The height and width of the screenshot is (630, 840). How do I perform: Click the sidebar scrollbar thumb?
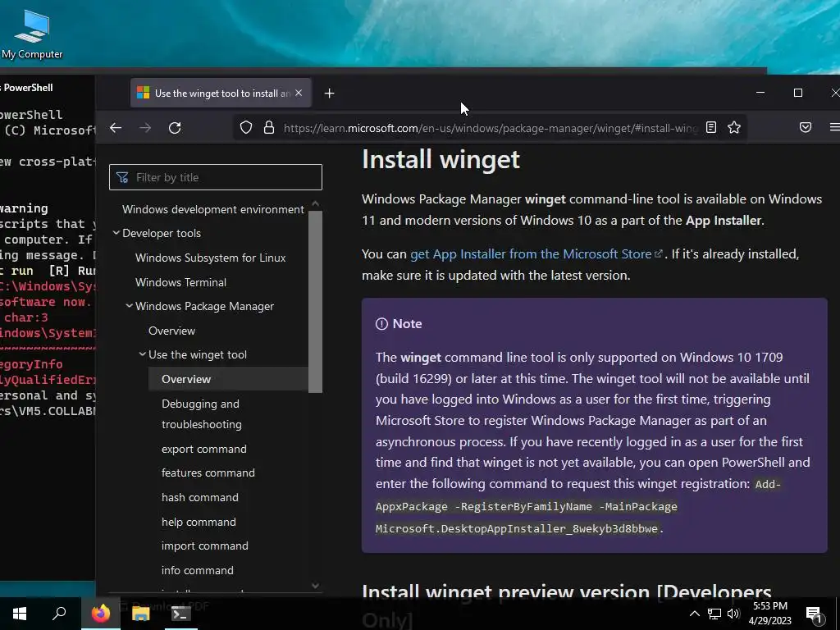coord(316,302)
